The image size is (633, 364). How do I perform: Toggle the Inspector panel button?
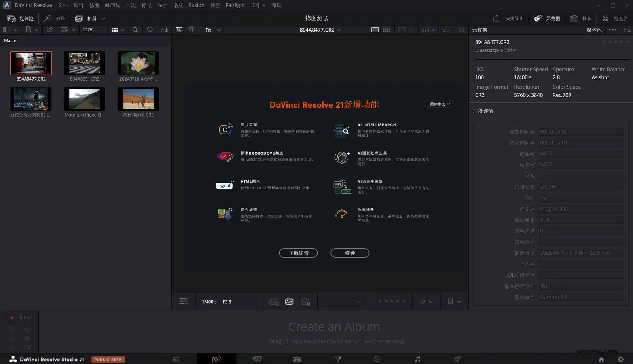tap(615, 18)
